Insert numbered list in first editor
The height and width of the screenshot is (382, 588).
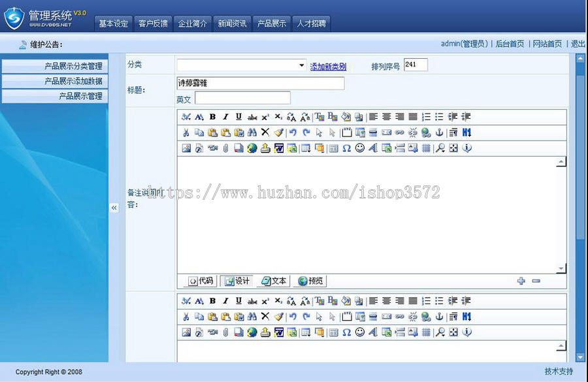point(426,117)
